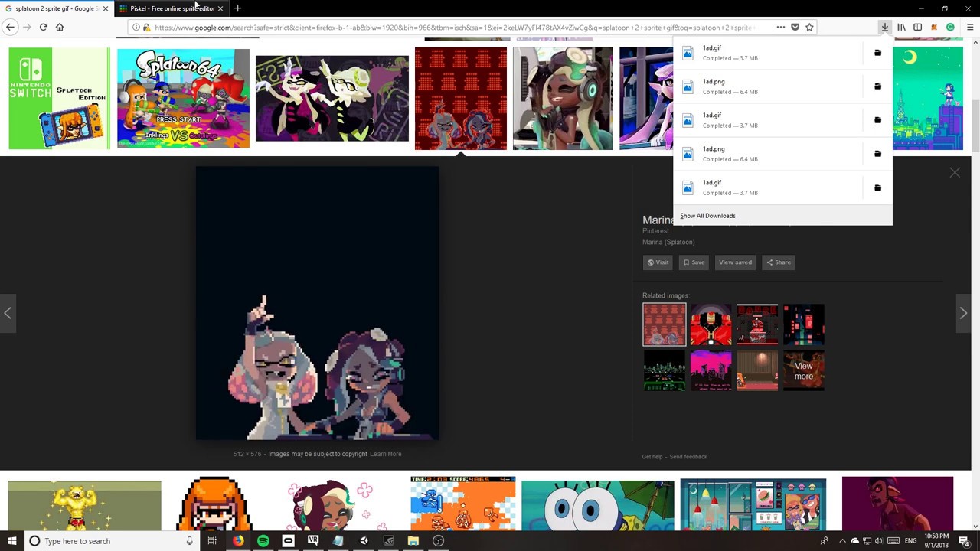Screen dimensions: 980x551
Task: Show site identity information icon
Action: point(136,28)
